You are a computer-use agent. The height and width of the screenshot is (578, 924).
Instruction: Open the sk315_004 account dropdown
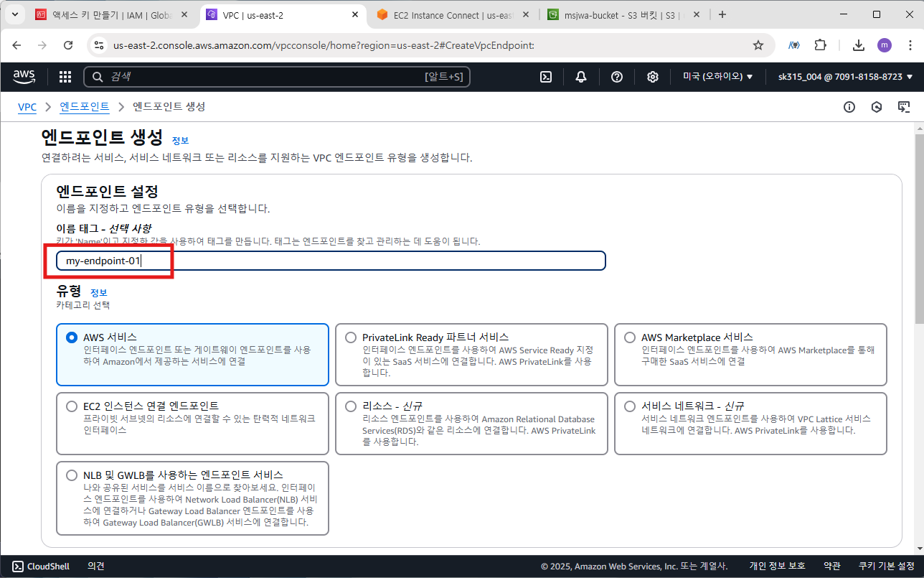point(845,77)
